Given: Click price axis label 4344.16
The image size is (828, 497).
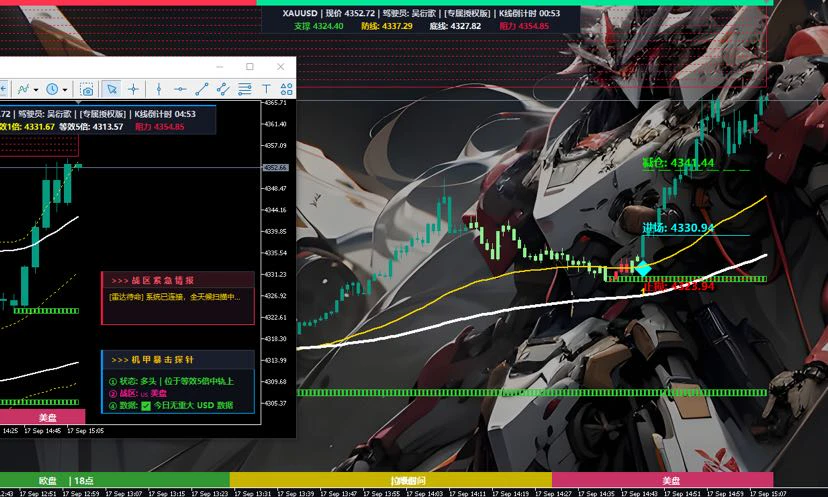Looking at the screenshot, I should pos(275,210).
